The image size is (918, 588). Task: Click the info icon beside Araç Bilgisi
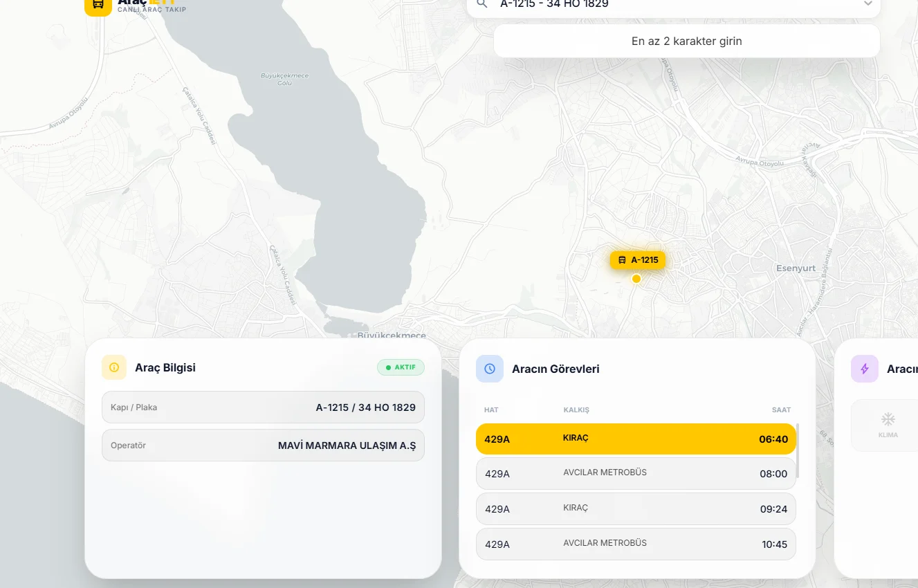(115, 367)
